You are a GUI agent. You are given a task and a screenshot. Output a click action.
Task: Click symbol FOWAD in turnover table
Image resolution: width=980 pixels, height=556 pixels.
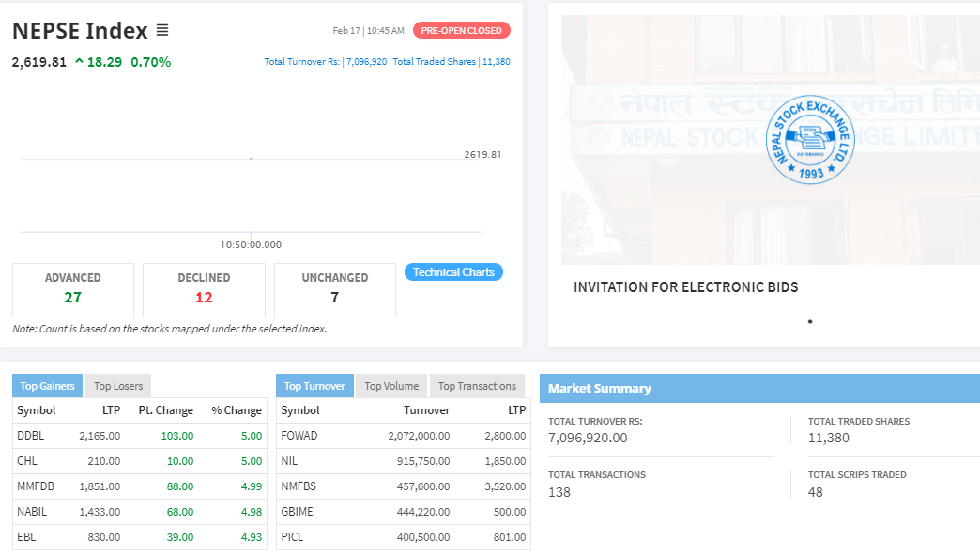coord(299,435)
